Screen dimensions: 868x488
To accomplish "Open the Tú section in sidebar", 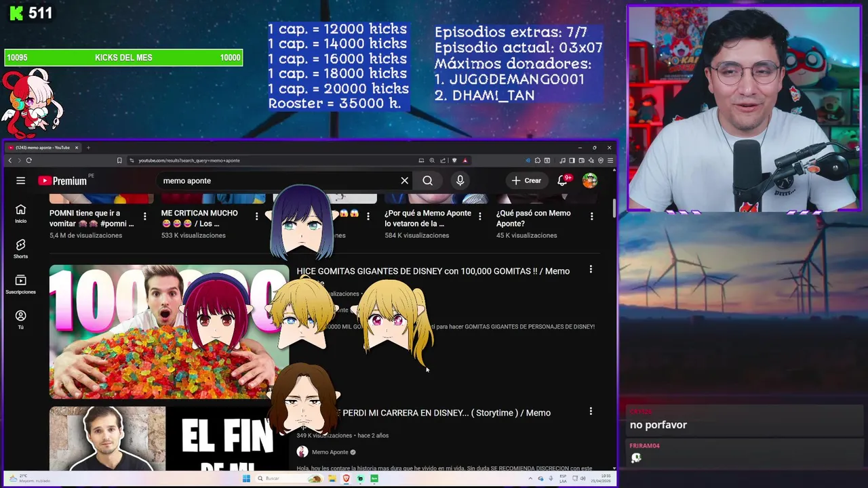I will (x=21, y=319).
